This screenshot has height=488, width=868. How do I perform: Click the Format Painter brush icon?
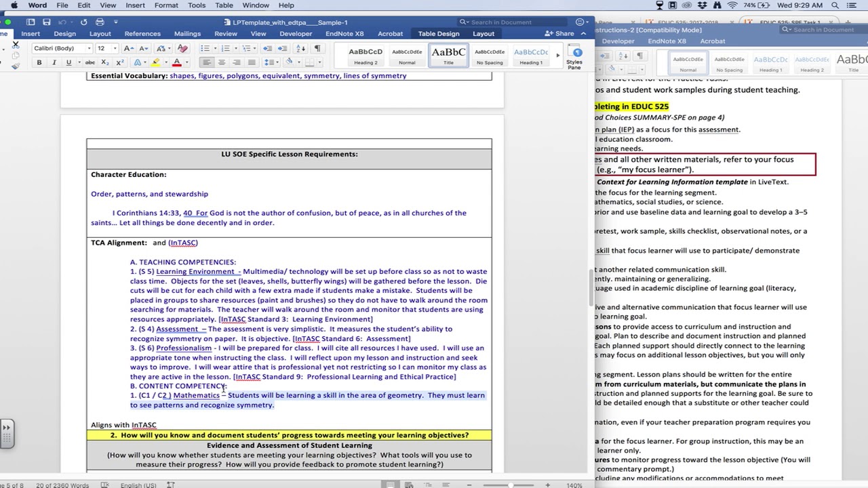[15, 65]
